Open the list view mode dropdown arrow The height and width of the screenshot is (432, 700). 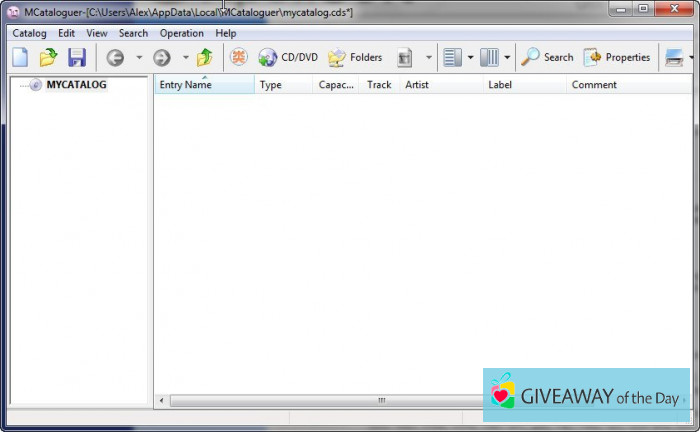click(x=470, y=58)
